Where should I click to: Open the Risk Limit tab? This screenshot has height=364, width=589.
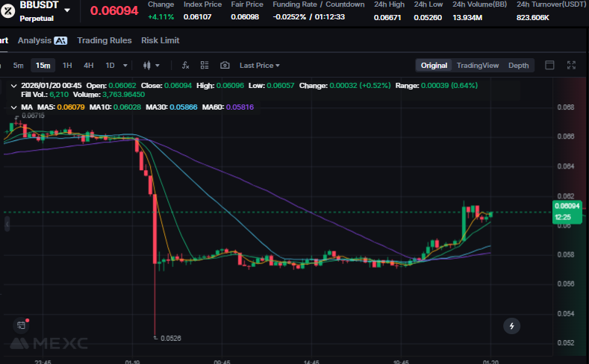(x=161, y=40)
